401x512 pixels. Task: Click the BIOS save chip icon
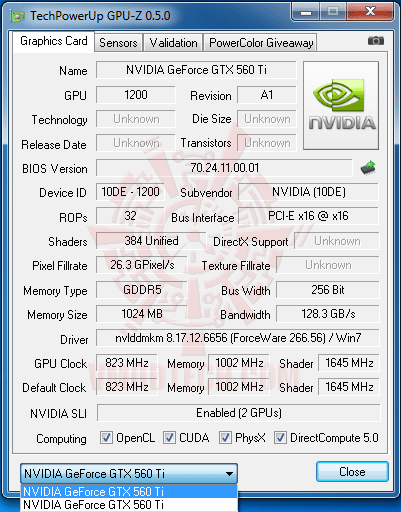pyautogui.click(x=368, y=168)
